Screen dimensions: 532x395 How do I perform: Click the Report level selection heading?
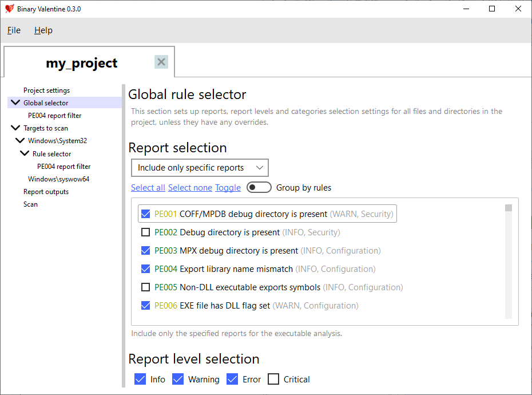194,359
